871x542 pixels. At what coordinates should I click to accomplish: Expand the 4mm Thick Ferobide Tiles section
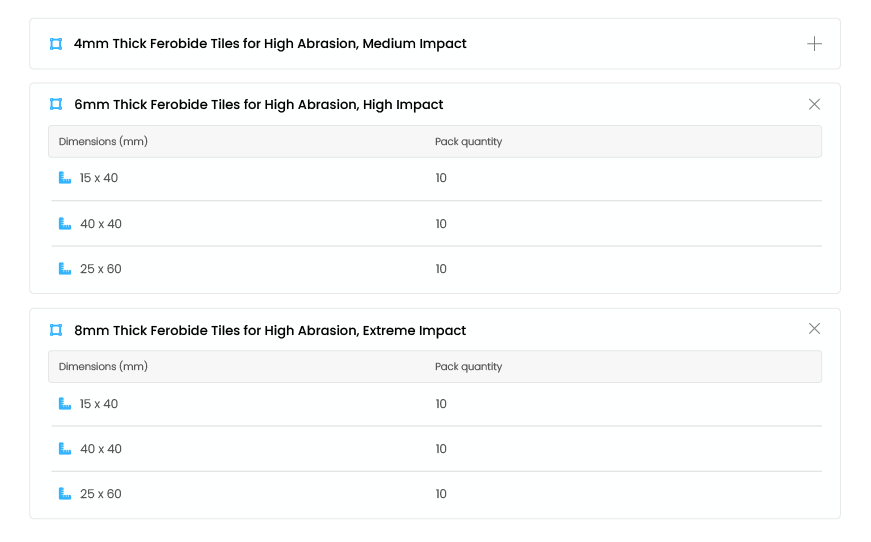tap(814, 44)
